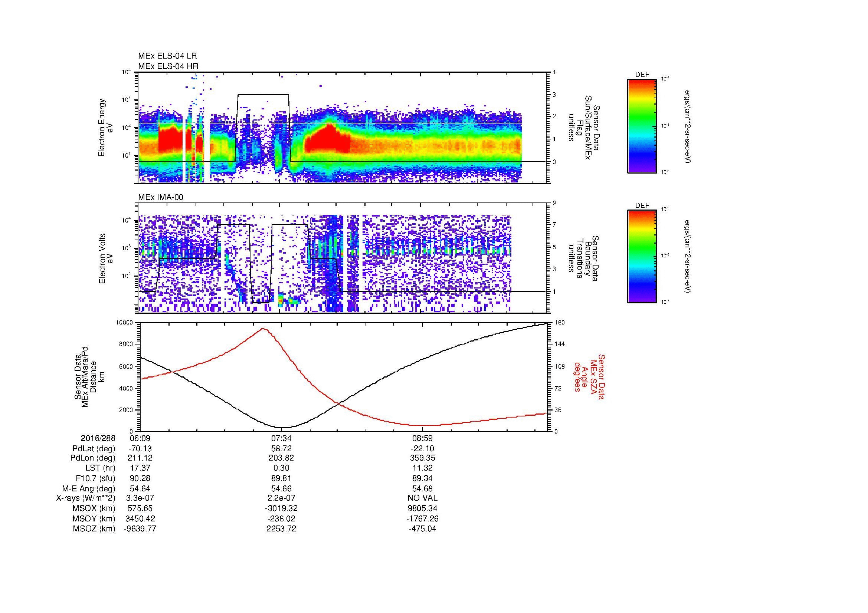
Task: Click the date label '2016/288'
Action: [x=98, y=438]
